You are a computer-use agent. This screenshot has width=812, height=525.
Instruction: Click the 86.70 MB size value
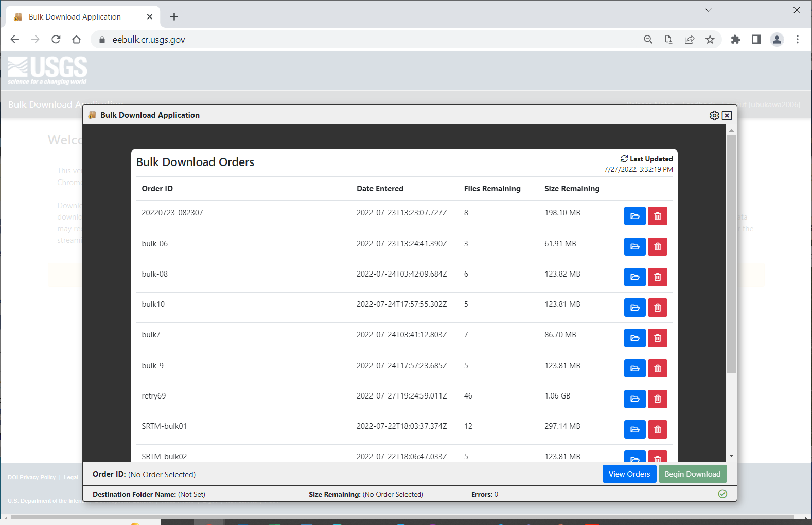click(560, 335)
